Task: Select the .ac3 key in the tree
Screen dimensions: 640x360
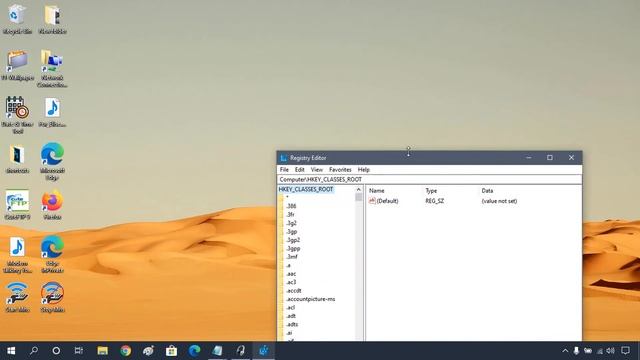Action: point(291,282)
